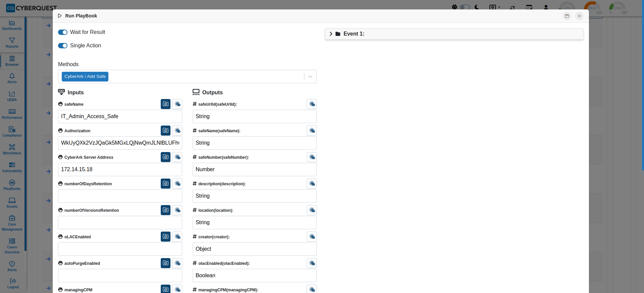Click the switch-icon button for description output
Screen dimensions: 644x293
pyautogui.click(x=312, y=184)
